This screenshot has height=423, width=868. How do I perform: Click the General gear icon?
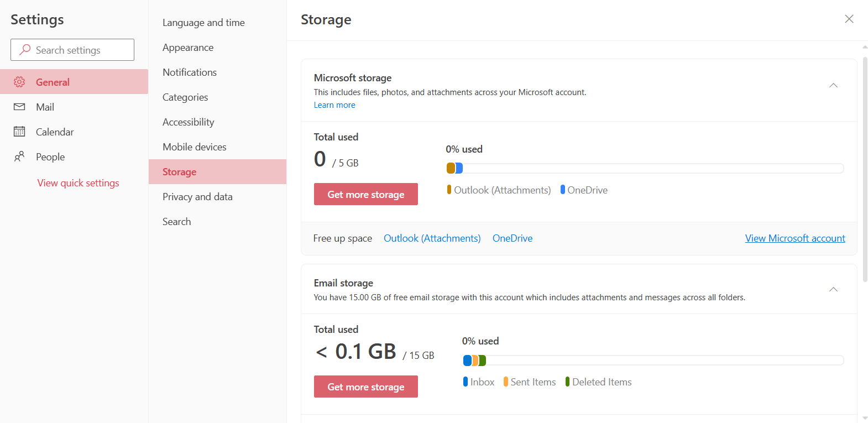point(19,82)
